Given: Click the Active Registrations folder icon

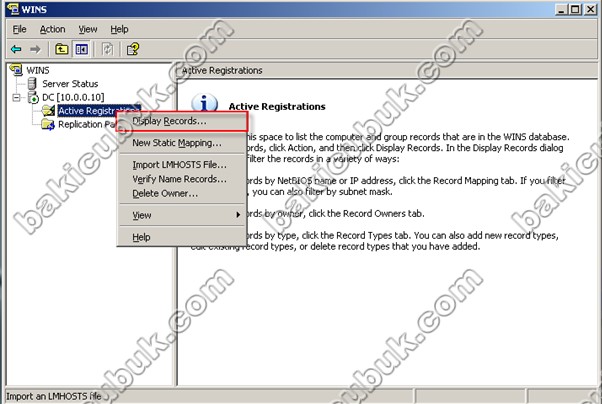Looking at the screenshot, I should [x=48, y=111].
